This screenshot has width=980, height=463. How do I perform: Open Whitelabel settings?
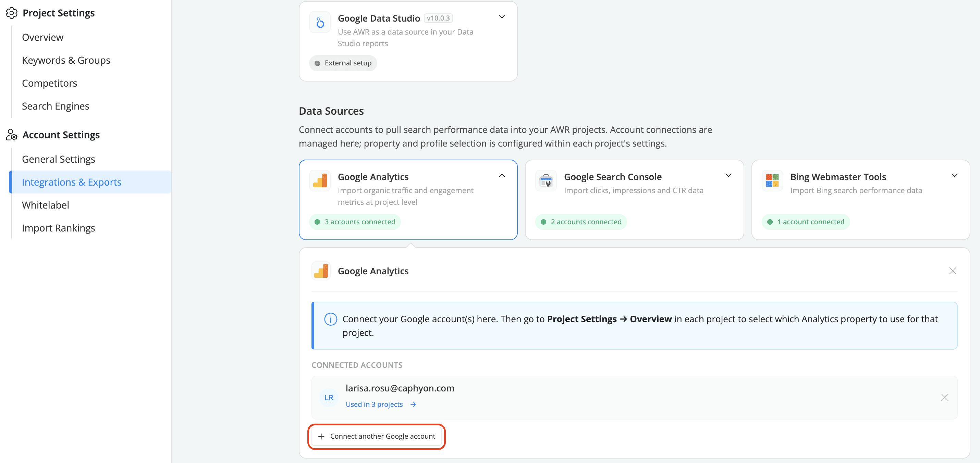click(46, 205)
